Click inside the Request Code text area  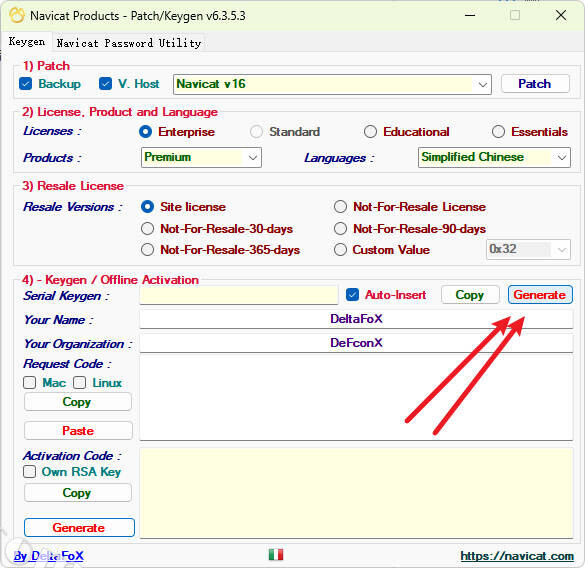[x=356, y=398]
